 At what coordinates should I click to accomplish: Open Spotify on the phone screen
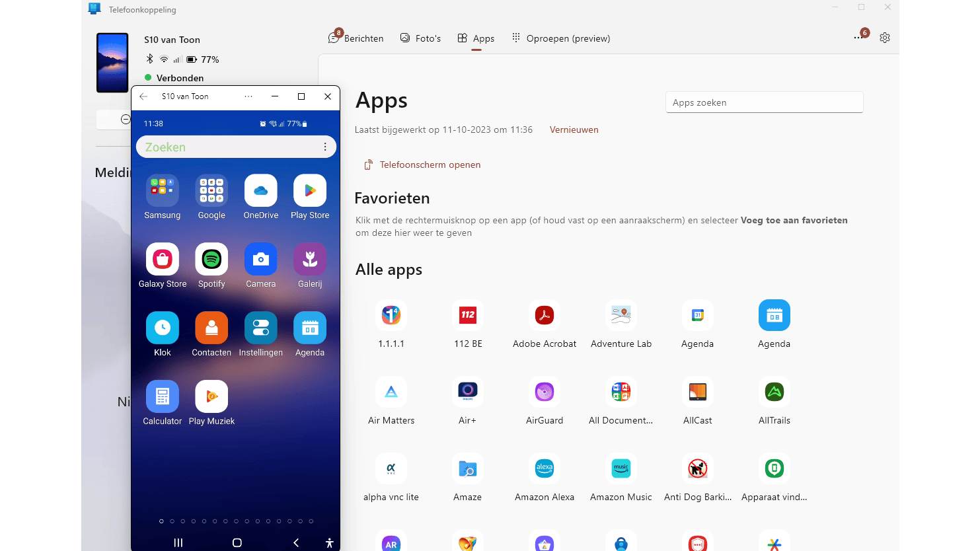[211, 260]
